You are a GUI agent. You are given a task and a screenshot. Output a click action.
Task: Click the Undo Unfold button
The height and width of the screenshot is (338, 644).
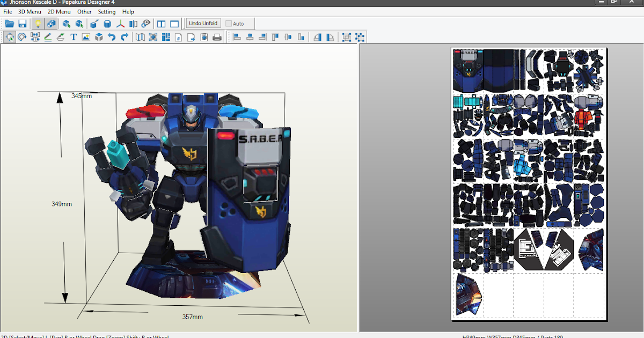click(x=203, y=23)
